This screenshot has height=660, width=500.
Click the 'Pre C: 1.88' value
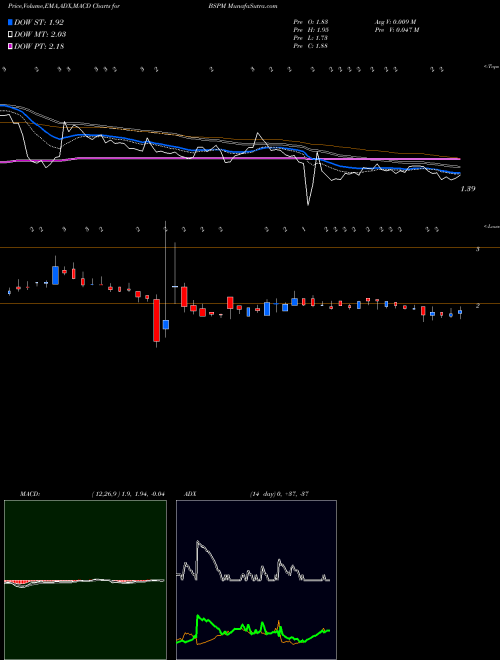tap(311, 46)
